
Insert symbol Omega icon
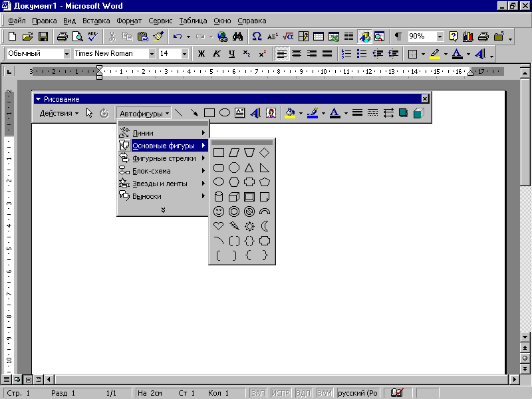[257, 37]
